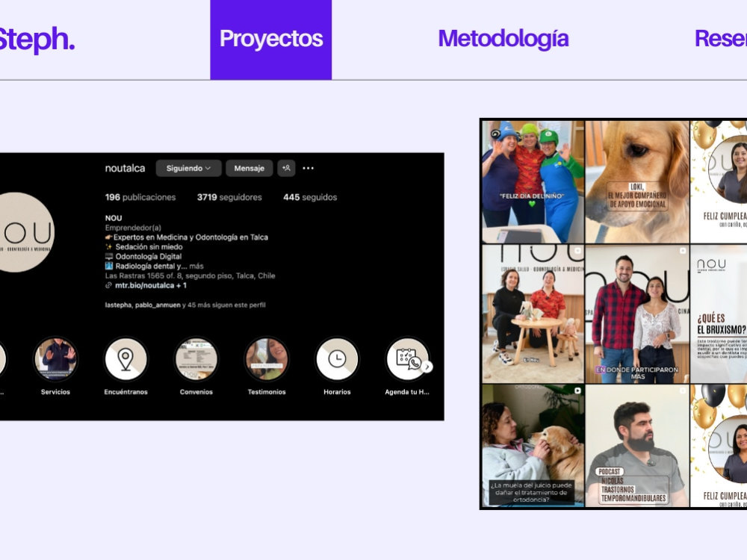The height and width of the screenshot is (560, 747).
Task: Click the 'Emprendedor(a)' category label
Action: click(133, 228)
